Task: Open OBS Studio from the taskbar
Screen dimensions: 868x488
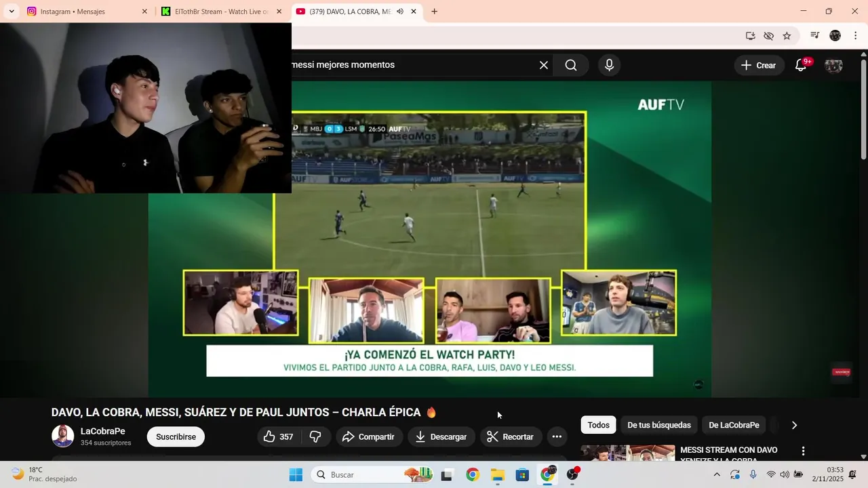Action: point(573,474)
